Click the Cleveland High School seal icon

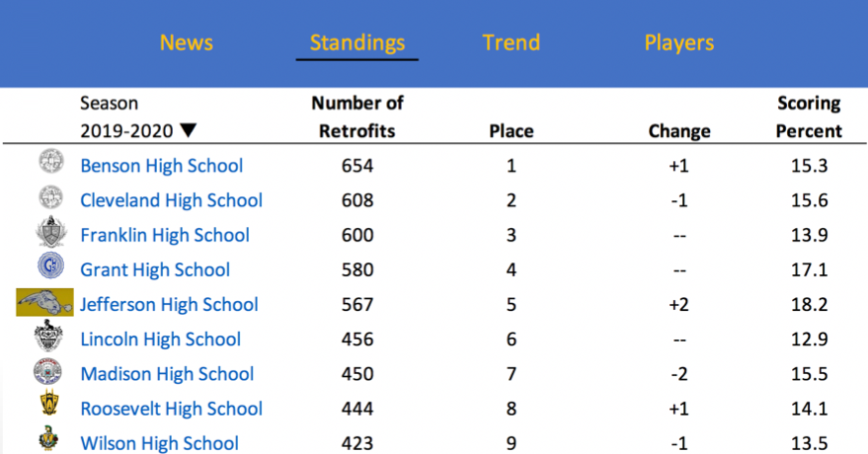point(51,196)
